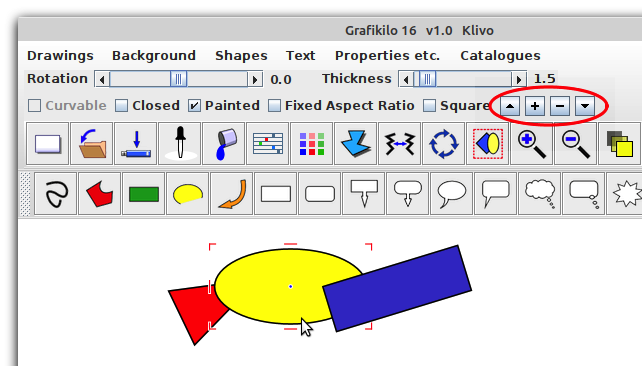This screenshot has width=642, height=366.
Task: Uncheck the Painted checkbox
Action: coord(194,106)
